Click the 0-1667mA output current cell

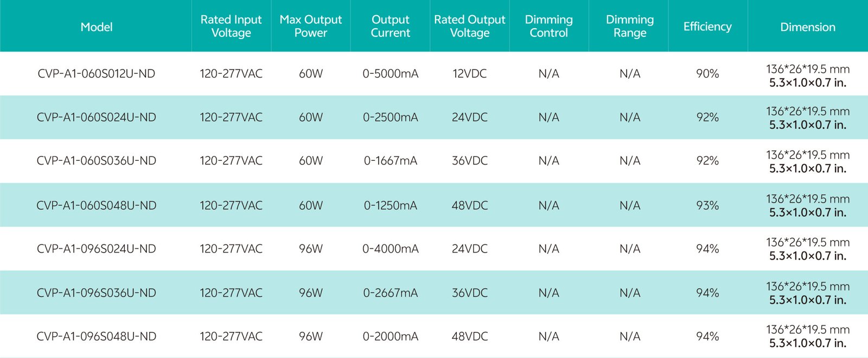click(390, 161)
